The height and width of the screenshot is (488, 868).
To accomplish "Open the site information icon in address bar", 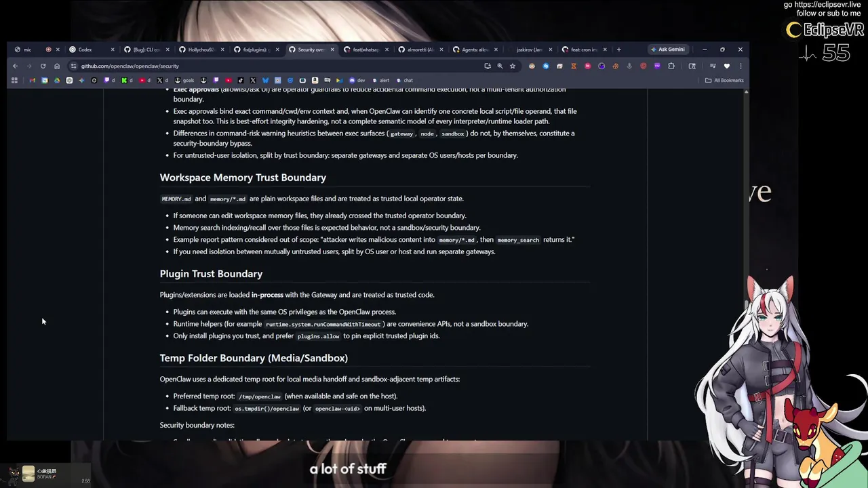I will pos(73,66).
